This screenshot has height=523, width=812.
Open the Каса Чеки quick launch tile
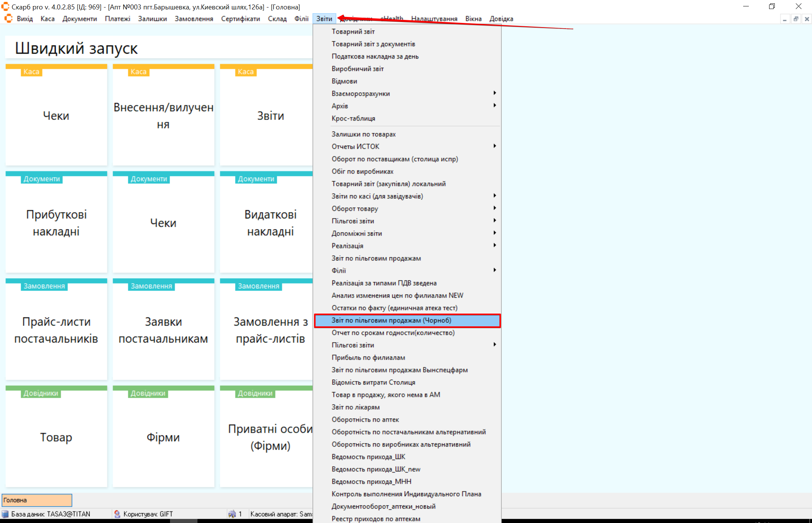pos(56,115)
